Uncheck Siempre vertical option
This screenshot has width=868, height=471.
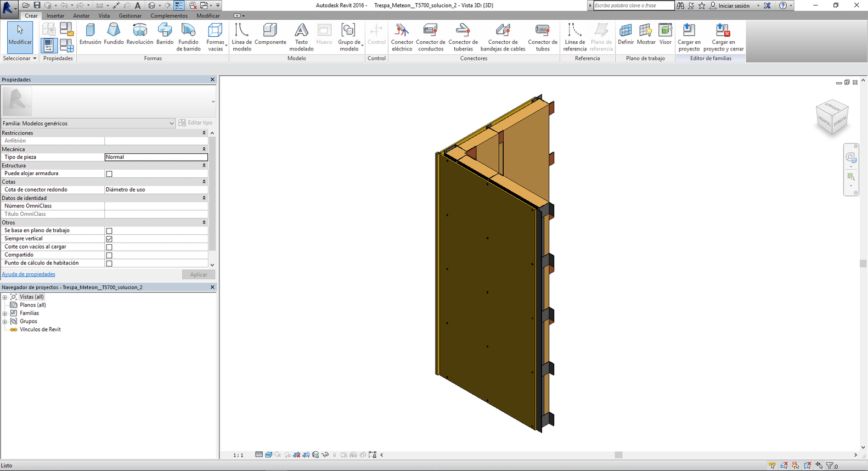click(109, 239)
